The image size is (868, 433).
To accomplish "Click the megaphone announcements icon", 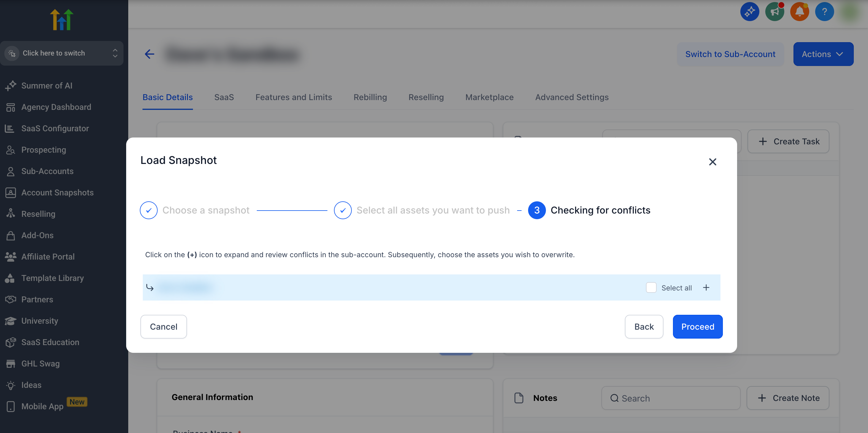I will (774, 12).
